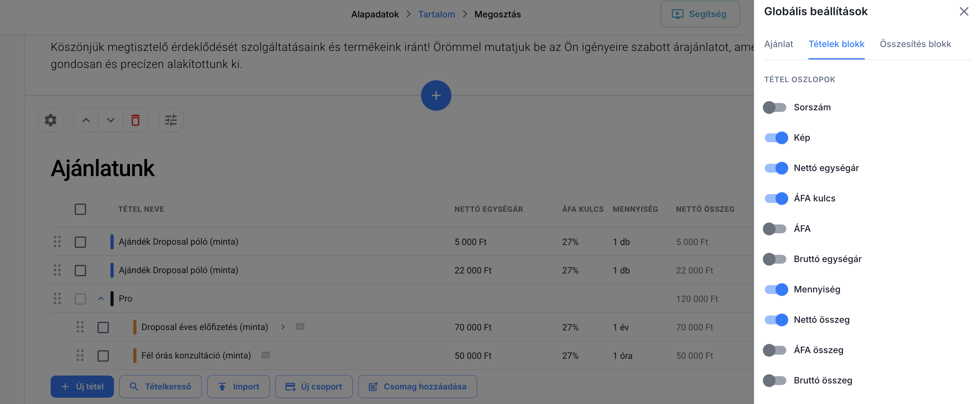Move block up with arrow icon
This screenshot has width=980, height=404.
coord(86,120)
